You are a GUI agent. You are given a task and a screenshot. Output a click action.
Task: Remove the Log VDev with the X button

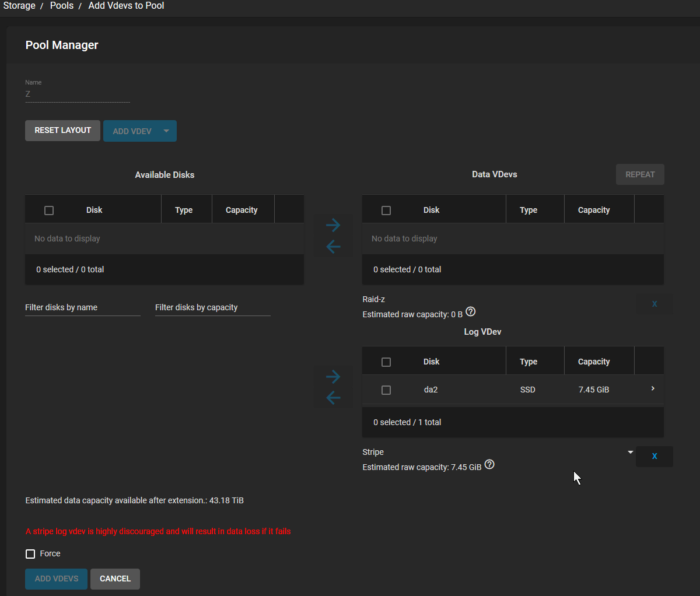[x=654, y=456]
